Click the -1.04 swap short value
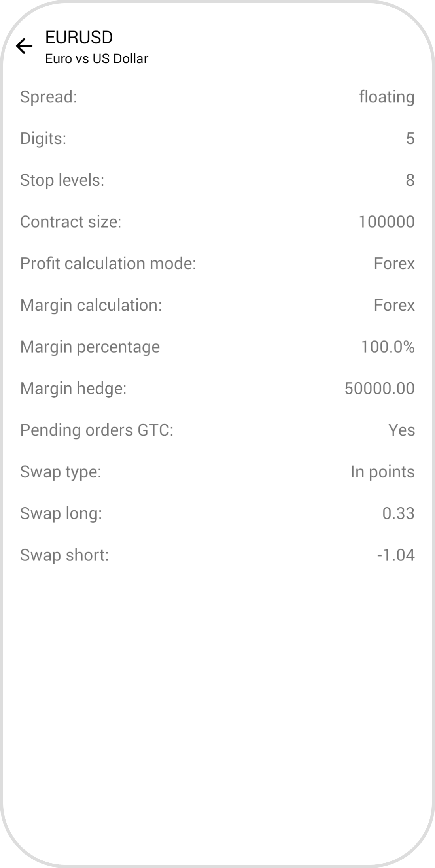The image size is (435, 868). pyautogui.click(x=395, y=555)
